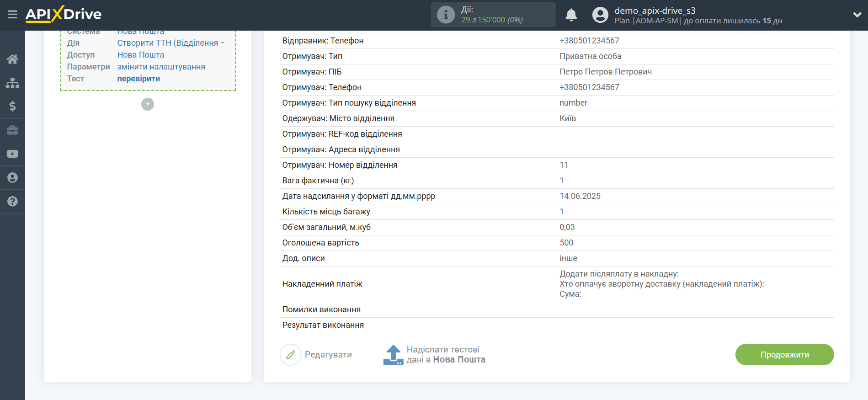Select the Київ city value

click(x=568, y=118)
